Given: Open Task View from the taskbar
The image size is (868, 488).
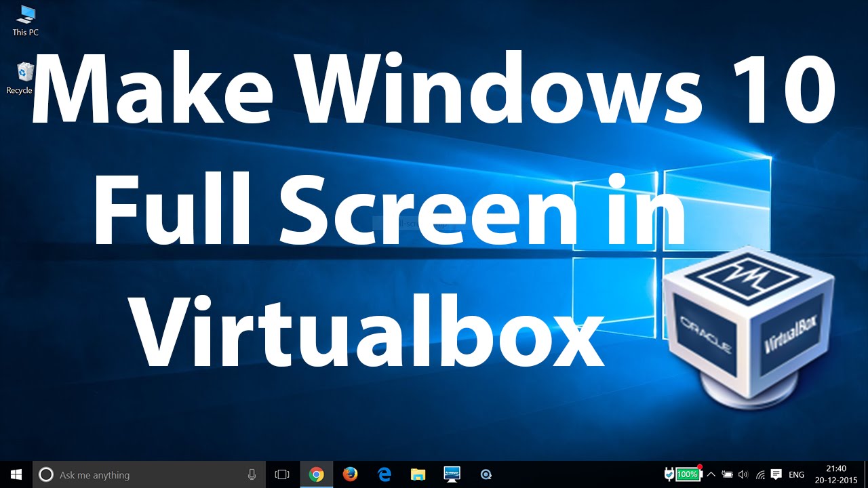Looking at the screenshot, I should tap(282, 474).
